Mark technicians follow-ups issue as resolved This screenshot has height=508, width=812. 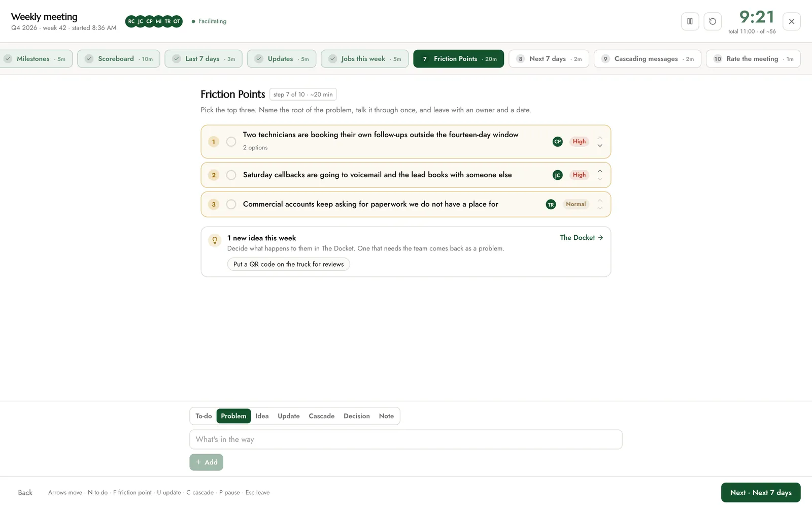click(231, 142)
